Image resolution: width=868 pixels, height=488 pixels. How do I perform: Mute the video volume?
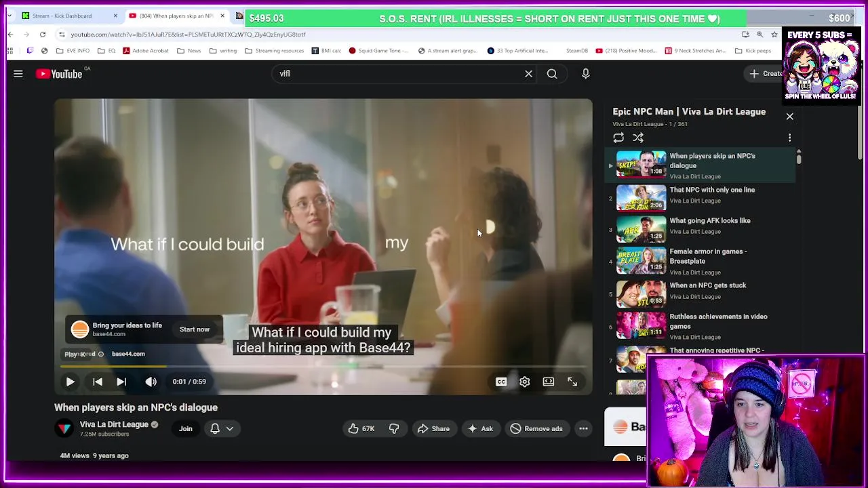(x=151, y=382)
